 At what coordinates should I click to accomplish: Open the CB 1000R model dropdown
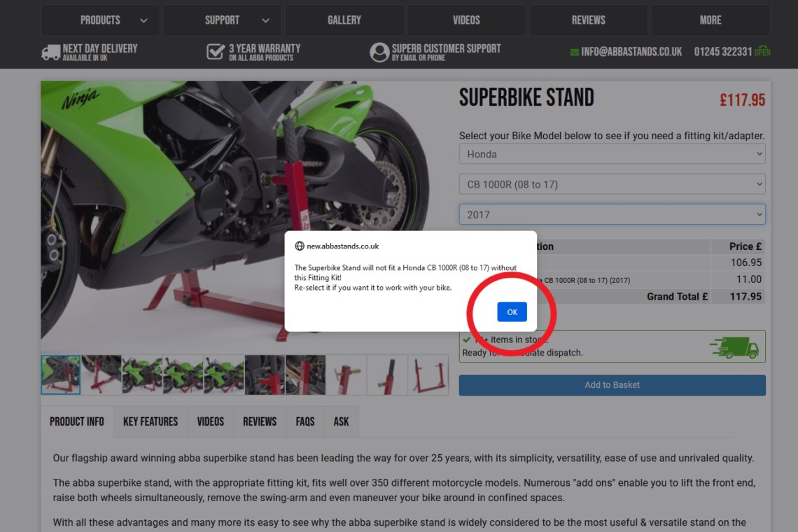point(612,184)
